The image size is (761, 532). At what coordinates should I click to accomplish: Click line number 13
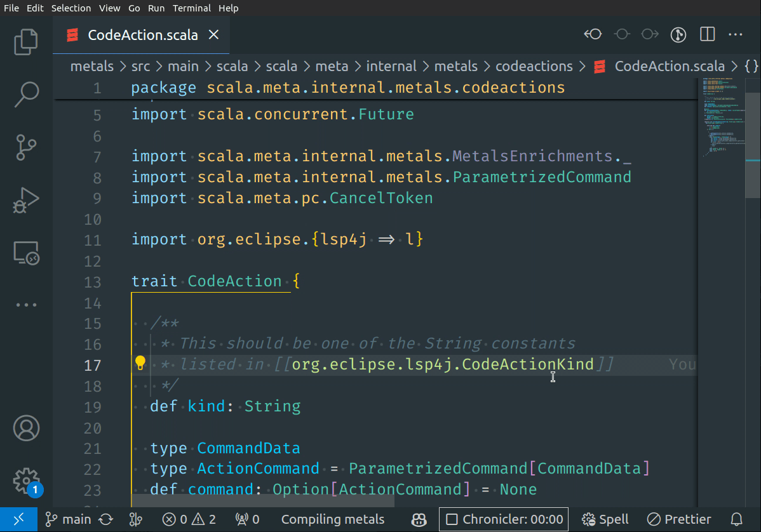click(92, 282)
